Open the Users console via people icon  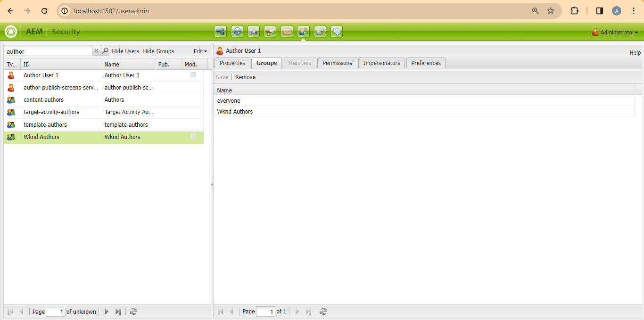303,32
